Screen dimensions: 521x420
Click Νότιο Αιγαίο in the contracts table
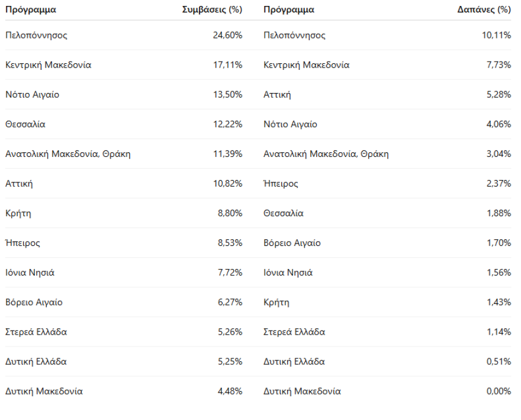32,95
